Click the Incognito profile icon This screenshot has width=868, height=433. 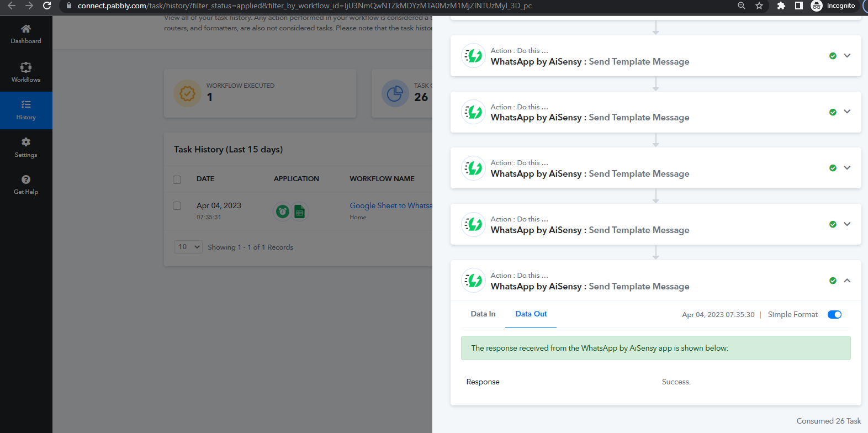tap(817, 6)
